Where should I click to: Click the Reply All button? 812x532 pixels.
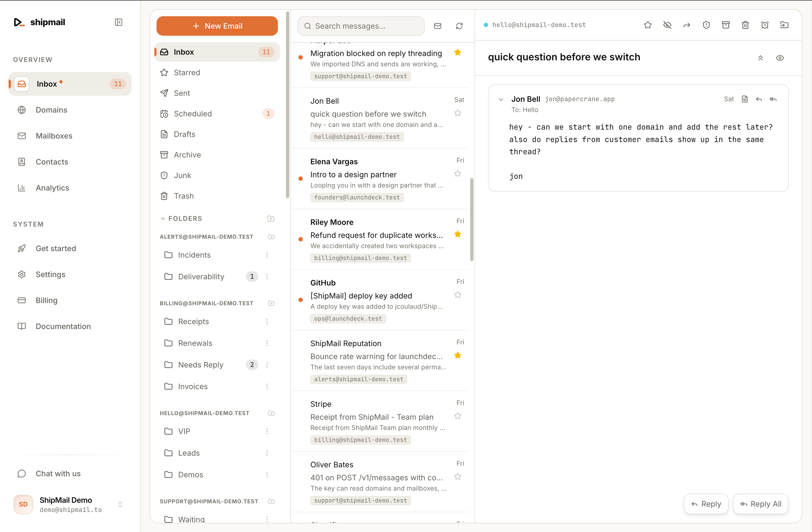click(761, 504)
